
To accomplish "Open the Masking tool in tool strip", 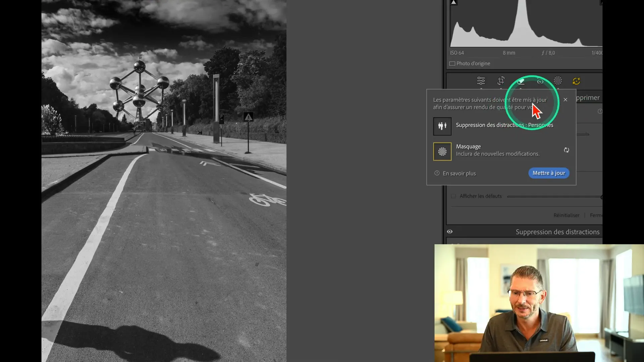I will [x=558, y=81].
